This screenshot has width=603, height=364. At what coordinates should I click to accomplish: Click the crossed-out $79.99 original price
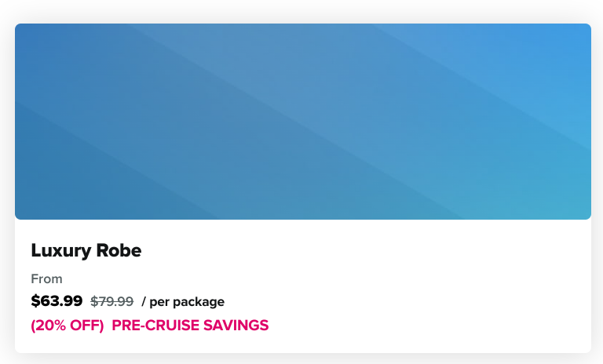click(112, 301)
